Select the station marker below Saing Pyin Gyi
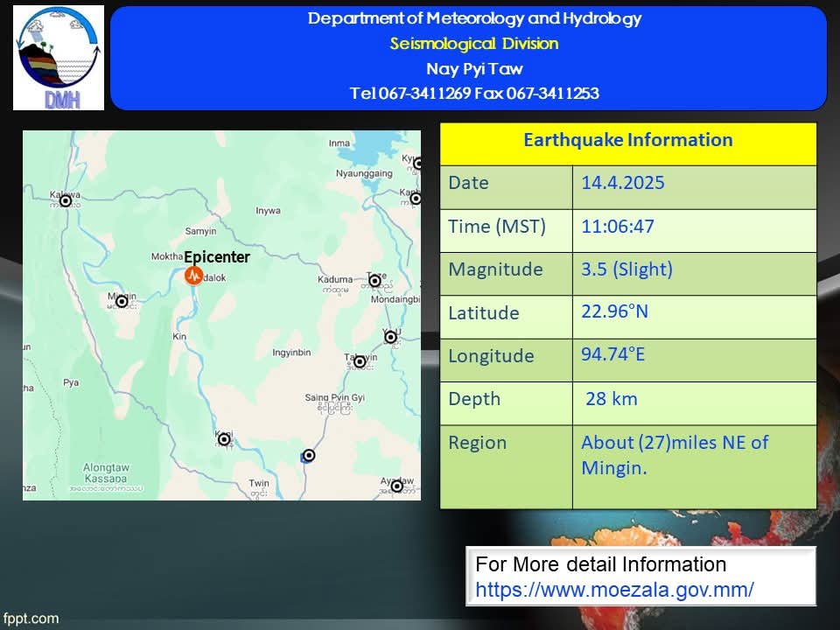Image resolution: width=840 pixels, height=630 pixels. tap(309, 455)
